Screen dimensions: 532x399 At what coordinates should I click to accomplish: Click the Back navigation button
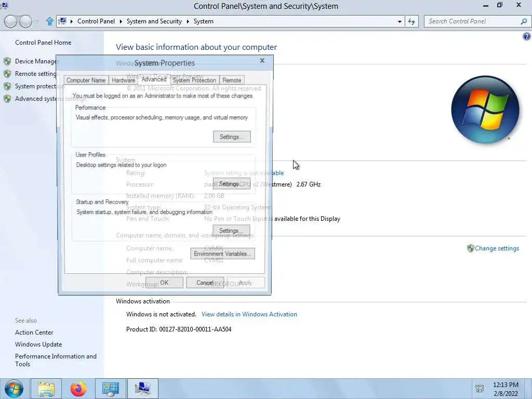[x=10, y=21]
